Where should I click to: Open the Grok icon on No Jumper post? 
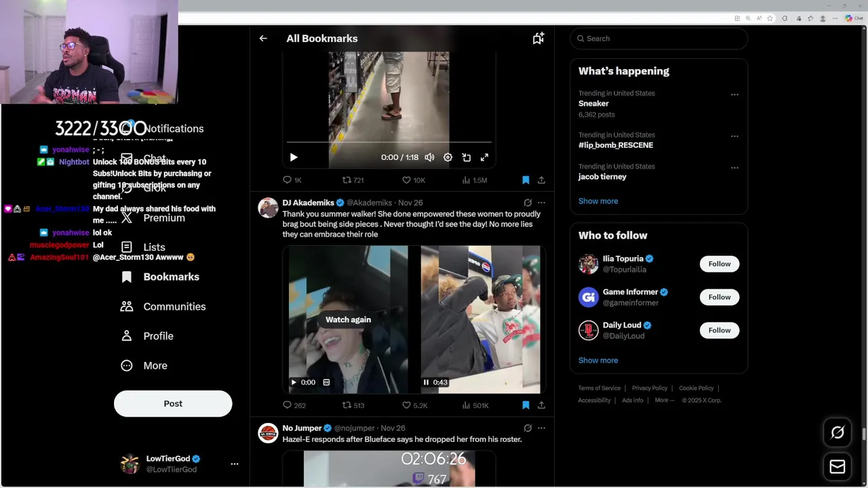528,428
